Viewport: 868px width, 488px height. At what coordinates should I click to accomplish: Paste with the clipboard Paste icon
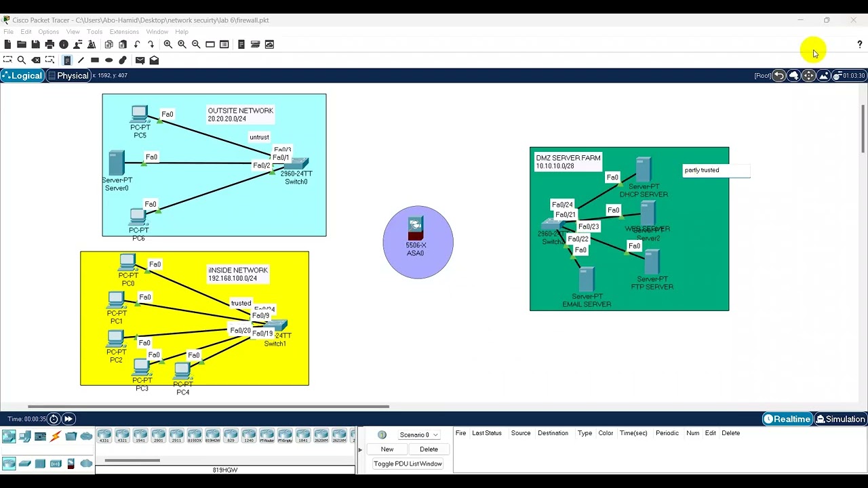(x=123, y=44)
